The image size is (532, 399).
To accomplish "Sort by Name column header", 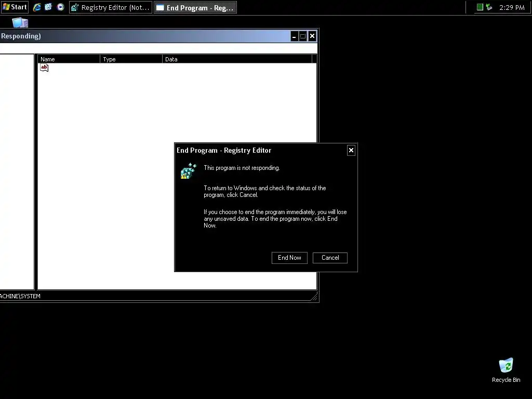I will pos(69,59).
